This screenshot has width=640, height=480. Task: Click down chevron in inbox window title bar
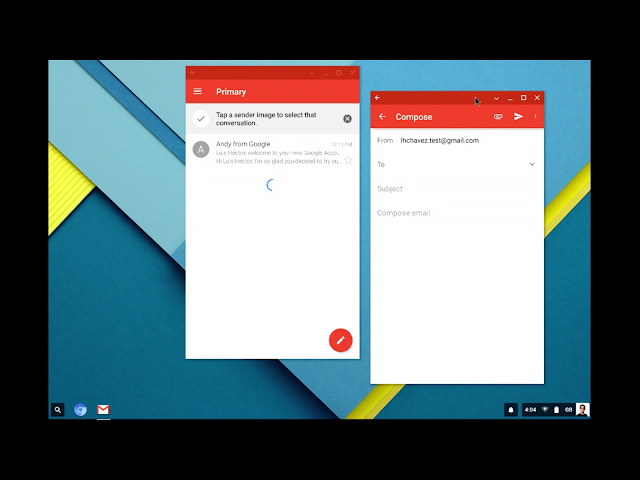(x=312, y=73)
